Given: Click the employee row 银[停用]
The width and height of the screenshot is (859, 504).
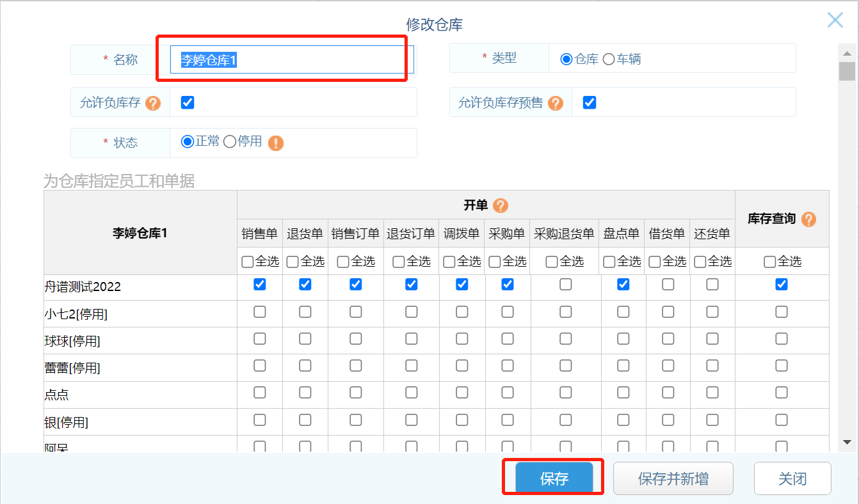Looking at the screenshot, I should [67, 422].
